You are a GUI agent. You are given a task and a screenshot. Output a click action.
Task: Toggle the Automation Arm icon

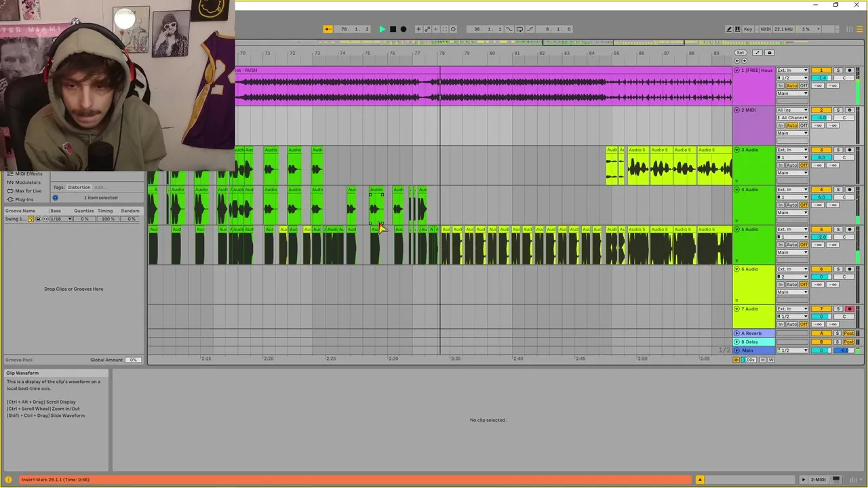tap(427, 29)
